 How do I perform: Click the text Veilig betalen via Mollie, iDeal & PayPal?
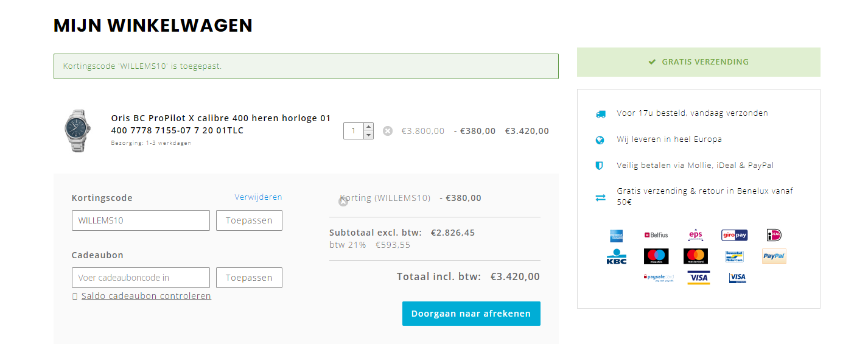(696, 166)
